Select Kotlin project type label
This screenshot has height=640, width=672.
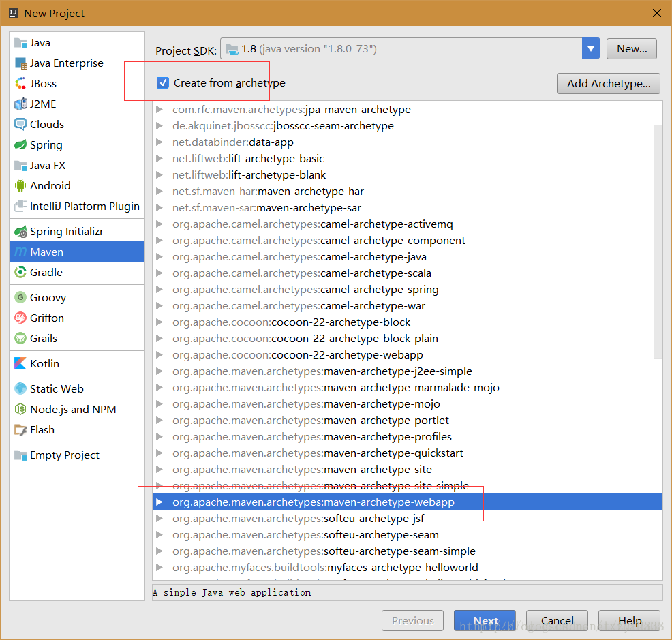coord(44,363)
